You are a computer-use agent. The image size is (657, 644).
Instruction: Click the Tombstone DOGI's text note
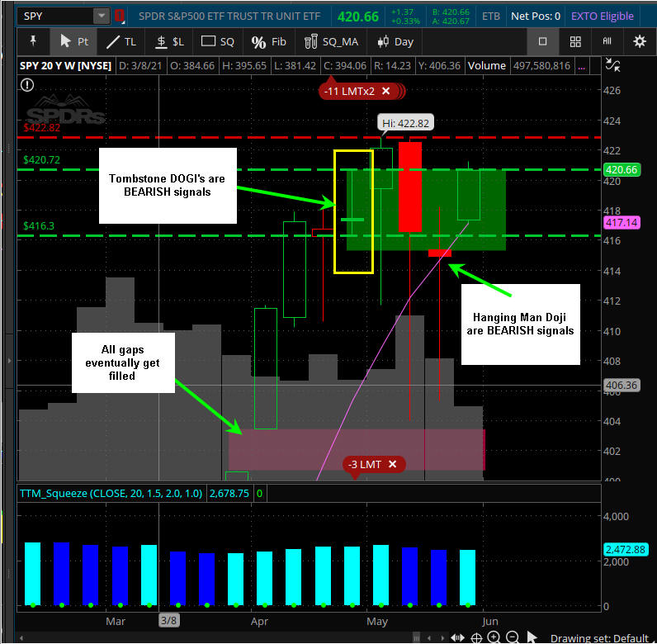click(x=168, y=185)
